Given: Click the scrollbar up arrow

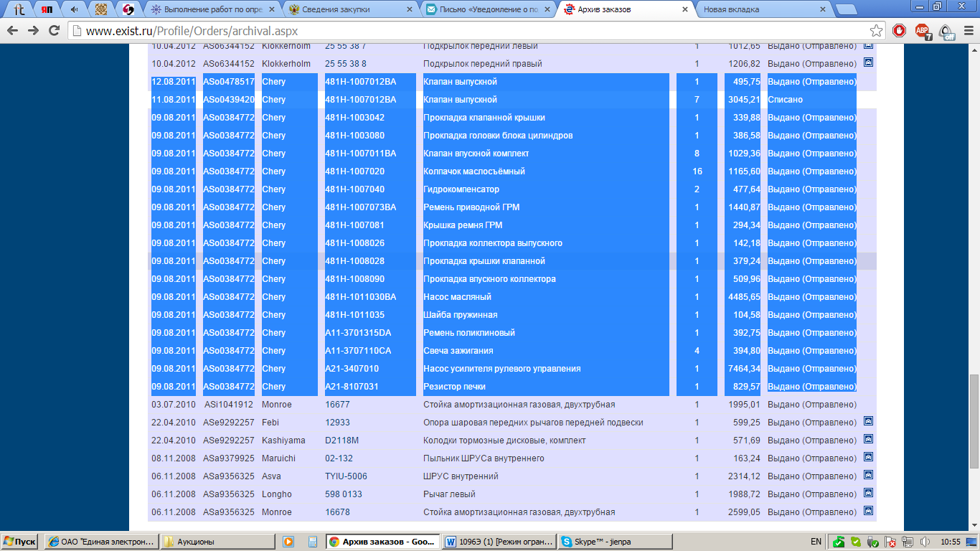Looking at the screenshot, I should pyautogui.click(x=974, y=49).
